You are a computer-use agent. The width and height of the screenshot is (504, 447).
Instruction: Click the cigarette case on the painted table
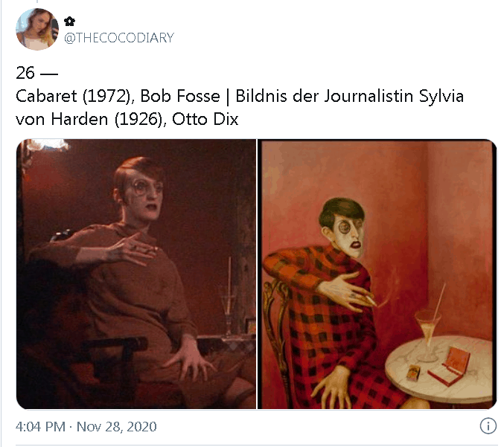(450, 366)
